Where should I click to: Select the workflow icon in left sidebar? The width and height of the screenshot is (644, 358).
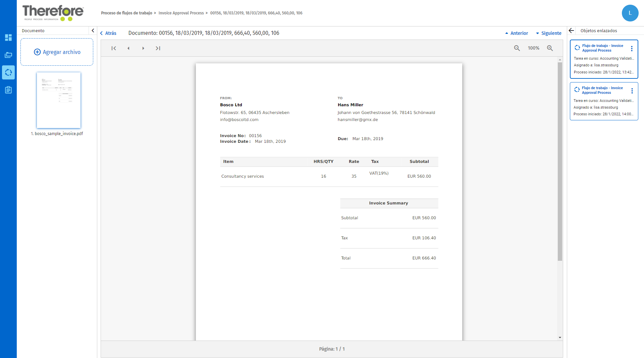point(8,72)
